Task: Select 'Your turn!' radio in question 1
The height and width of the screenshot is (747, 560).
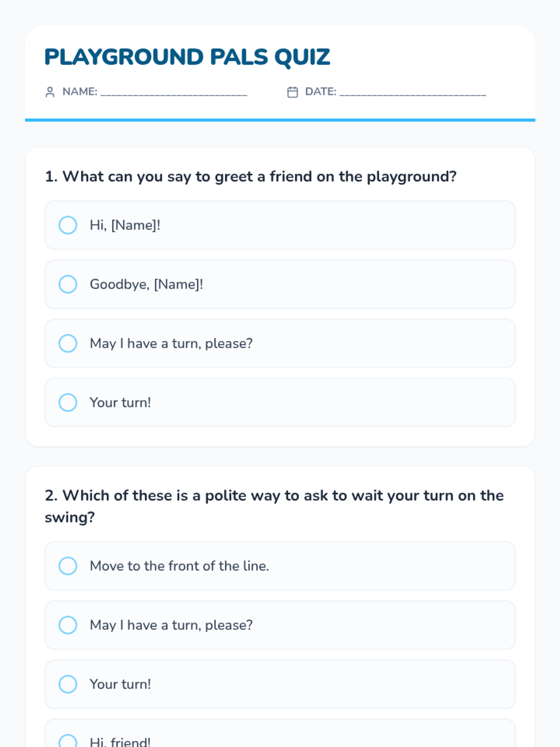Action: pos(68,402)
